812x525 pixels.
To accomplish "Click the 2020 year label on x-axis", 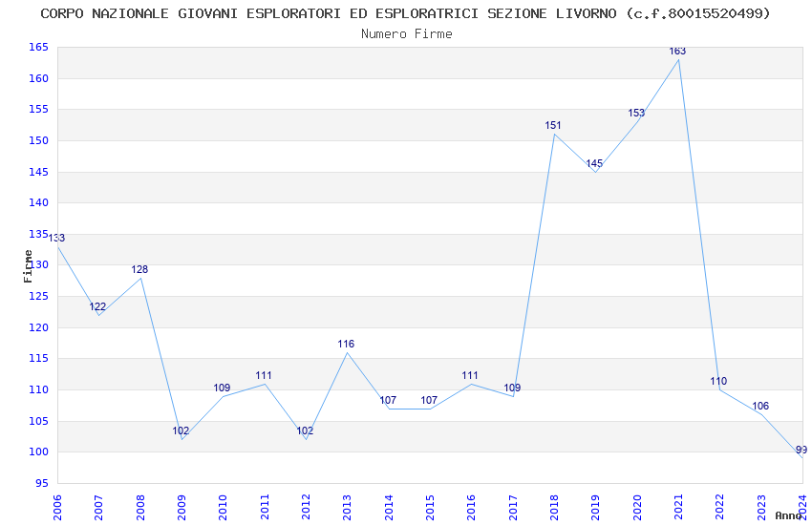I will [x=637, y=508].
